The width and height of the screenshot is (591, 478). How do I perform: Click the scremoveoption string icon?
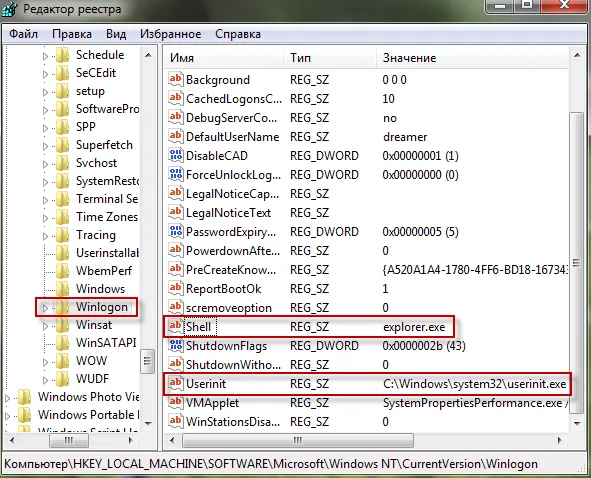click(175, 307)
